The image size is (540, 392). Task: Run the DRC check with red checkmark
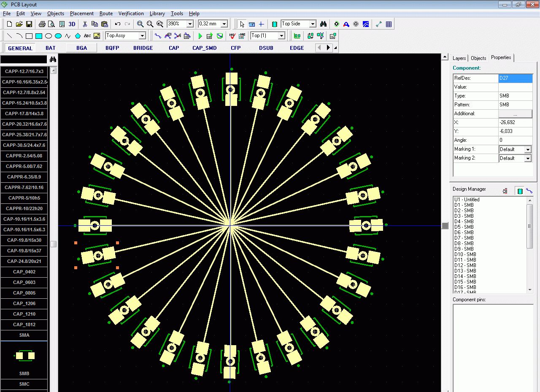click(x=232, y=36)
